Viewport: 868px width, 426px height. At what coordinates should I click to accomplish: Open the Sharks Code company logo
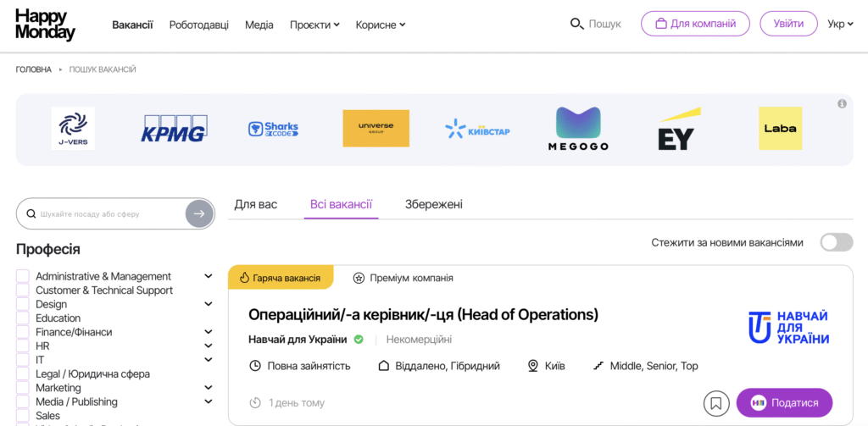point(273,129)
